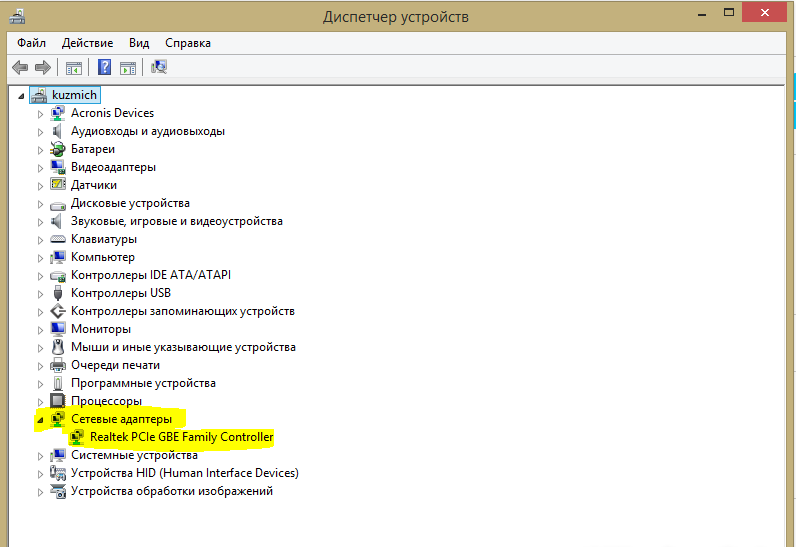
Task: Click the Батареи battery icon
Action: [x=58, y=149]
